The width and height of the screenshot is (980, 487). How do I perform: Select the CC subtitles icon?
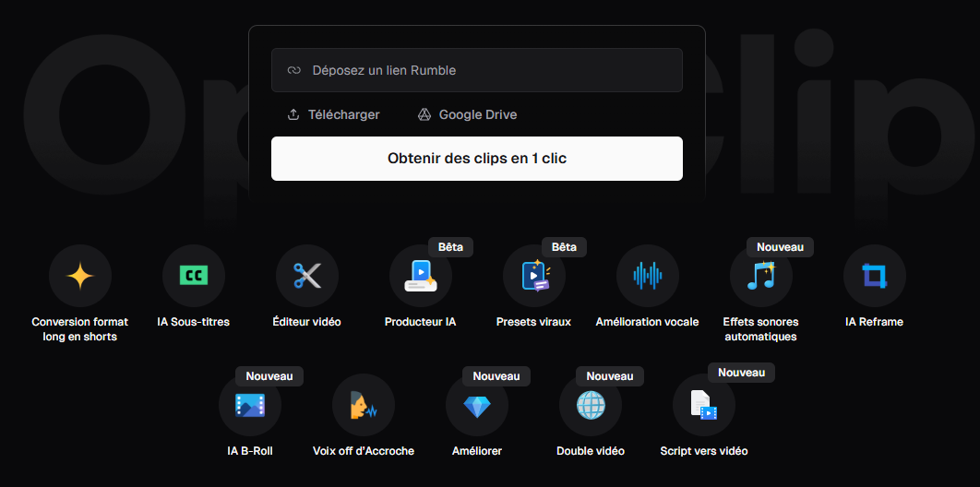tap(194, 276)
